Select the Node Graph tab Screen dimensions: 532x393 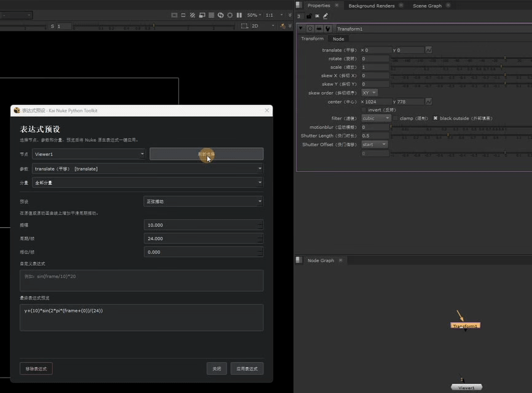321,260
